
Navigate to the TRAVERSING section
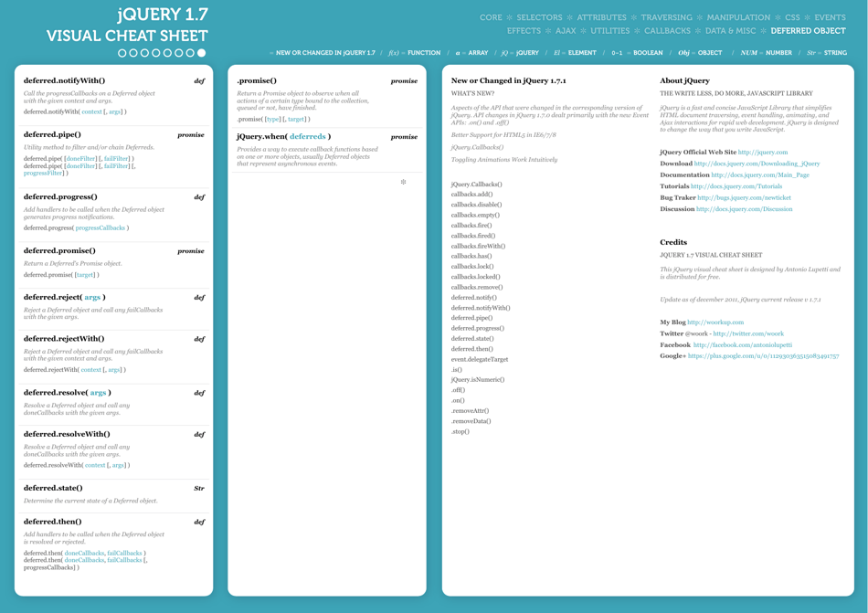point(667,16)
